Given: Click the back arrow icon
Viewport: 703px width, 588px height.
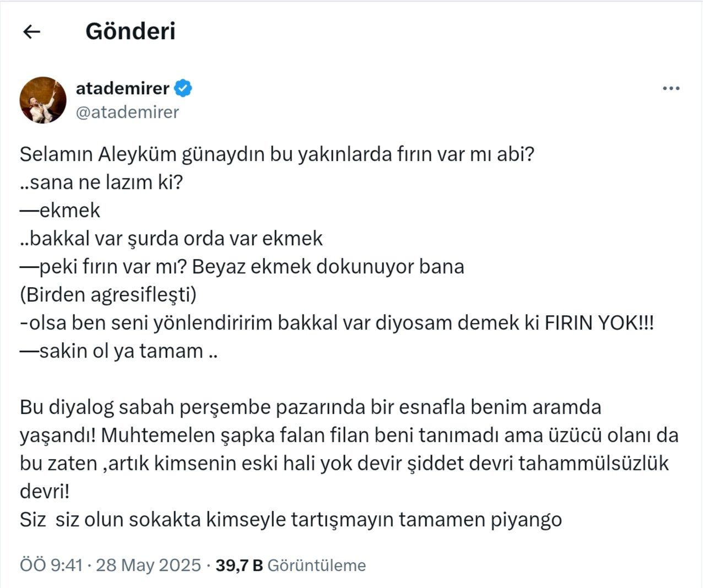Looking at the screenshot, I should pos(32,32).
